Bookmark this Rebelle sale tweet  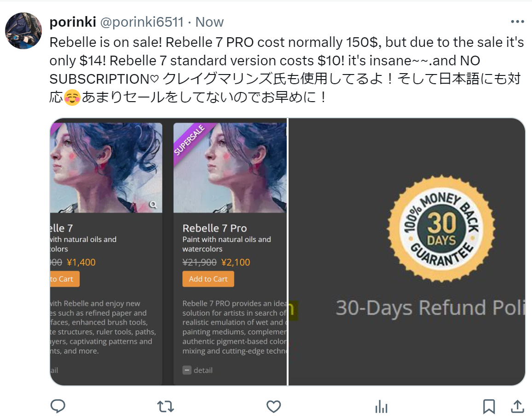489,407
